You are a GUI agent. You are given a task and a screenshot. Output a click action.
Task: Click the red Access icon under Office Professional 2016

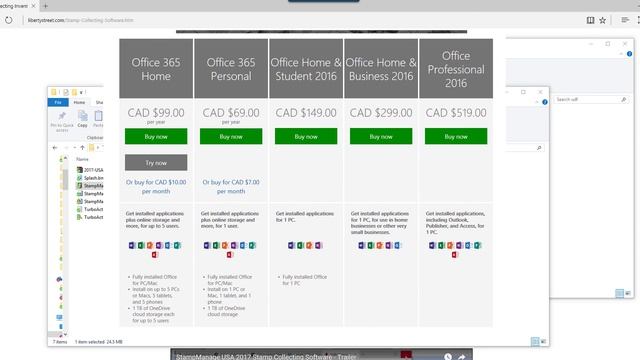click(x=454, y=255)
